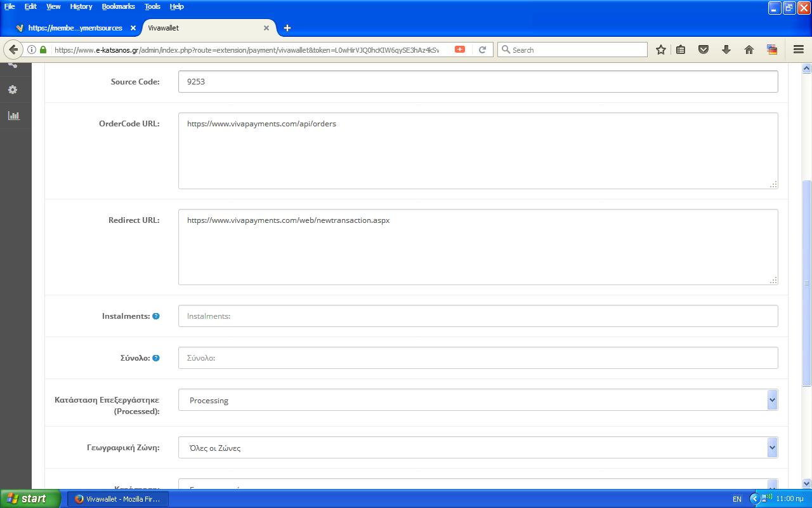Screen dimensions: 812x508
Task: Click the Windows start button
Action: (x=30, y=498)
